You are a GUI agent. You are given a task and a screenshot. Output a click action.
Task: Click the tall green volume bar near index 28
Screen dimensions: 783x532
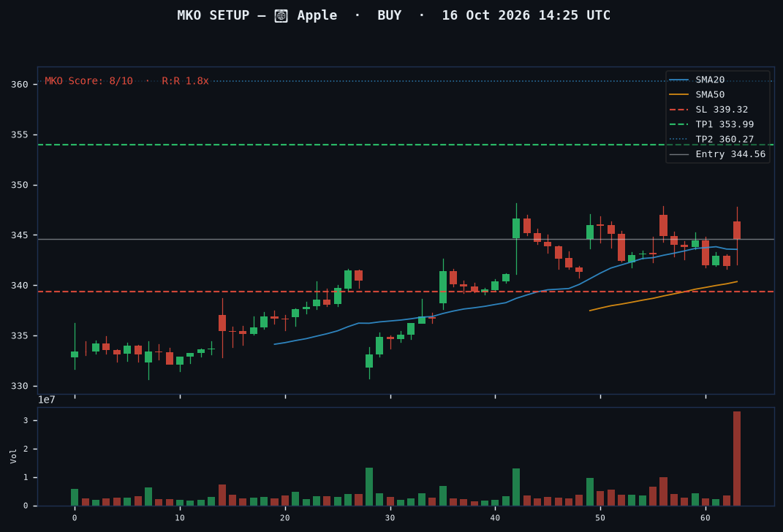[x=369, y=487]
